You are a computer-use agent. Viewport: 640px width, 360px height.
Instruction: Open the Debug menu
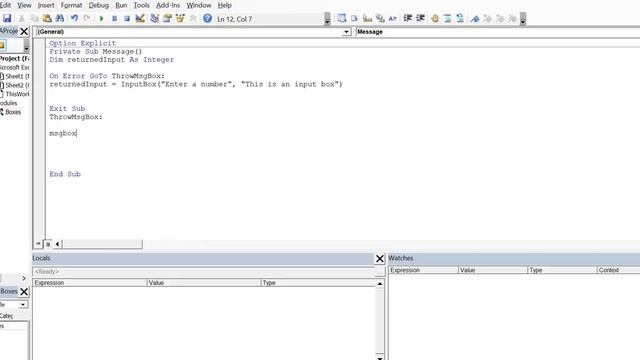(x=99, y=5)
